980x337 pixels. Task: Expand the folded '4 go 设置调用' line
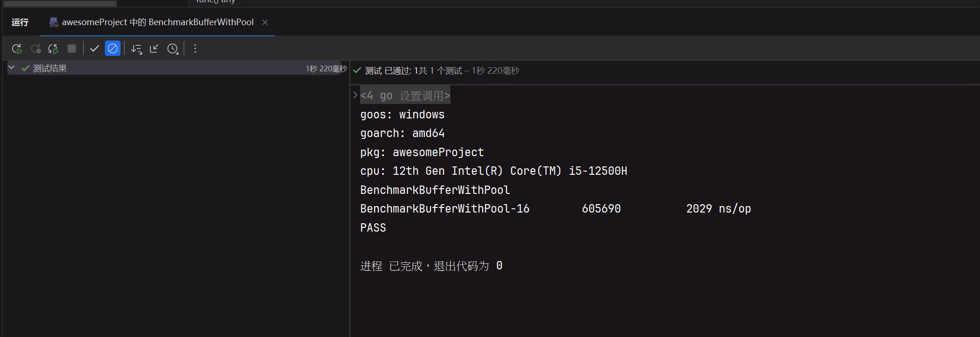tap(355, 95)
